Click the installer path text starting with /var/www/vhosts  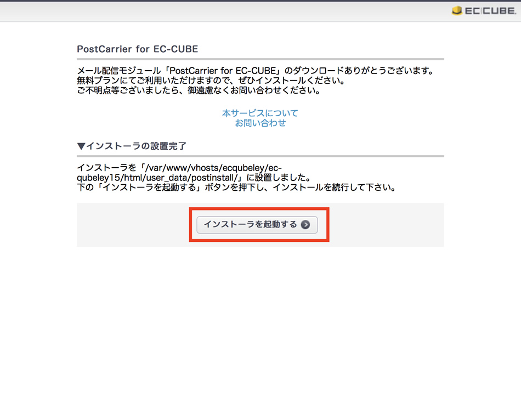[179, 173]
